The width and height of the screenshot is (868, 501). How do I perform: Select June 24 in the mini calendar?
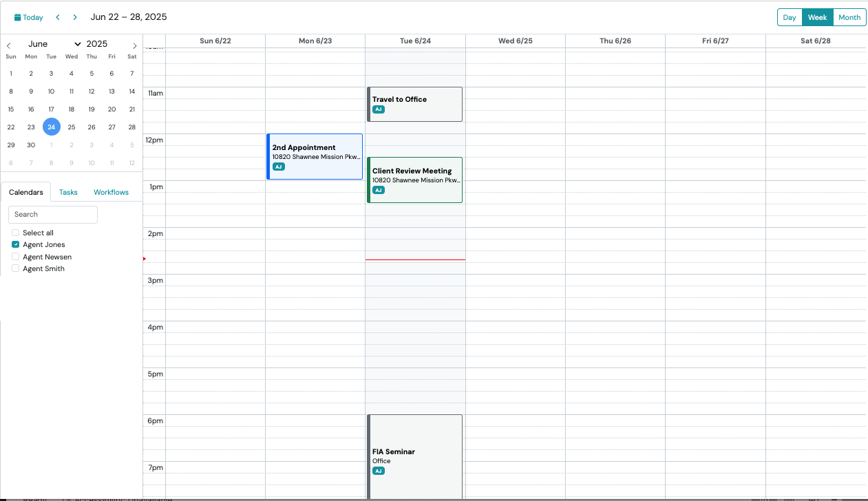(x=51, y=127)
